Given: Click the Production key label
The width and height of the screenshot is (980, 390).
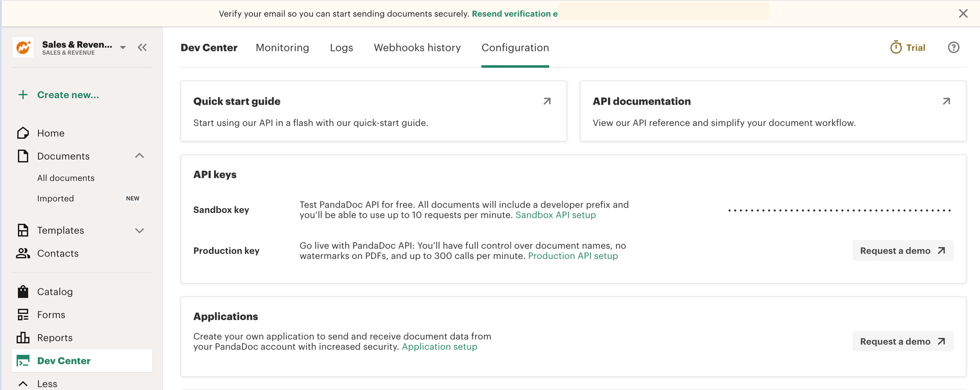Looking at the screenshot, I should point(226,250).
